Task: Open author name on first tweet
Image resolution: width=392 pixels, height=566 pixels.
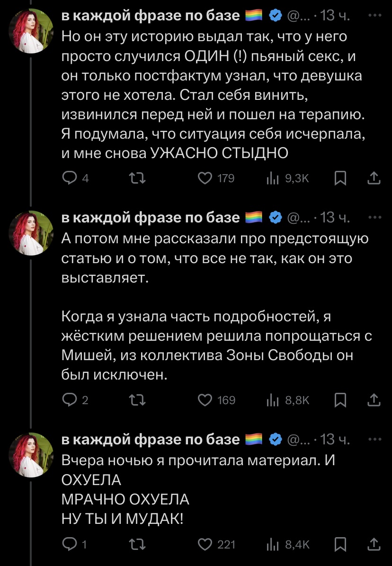Action: point(151,16)
